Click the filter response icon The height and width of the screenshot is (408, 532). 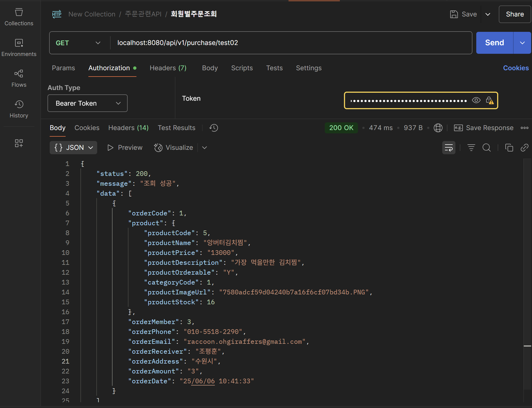[x=471, y=148]
